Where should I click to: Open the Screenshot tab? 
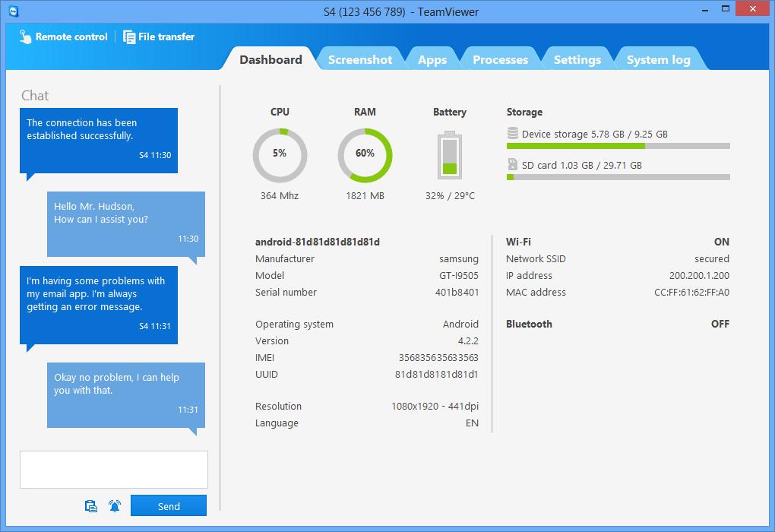[x=360, y=60]
